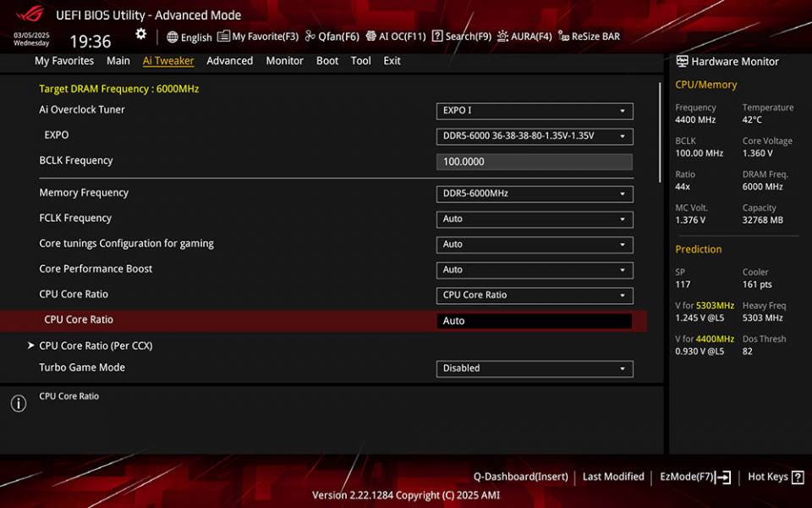Click Version 2.22.1284 copyright text

click(x=406, y=495)
